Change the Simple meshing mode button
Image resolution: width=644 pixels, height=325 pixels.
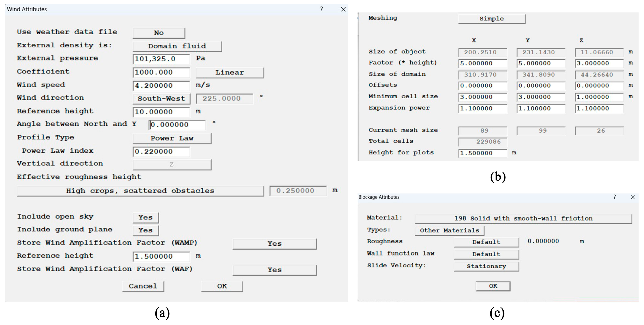coord(491,19)
